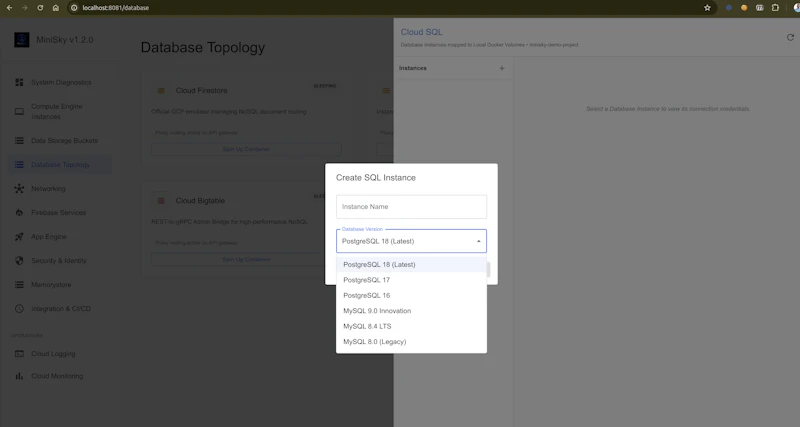Select PostgreSQL 17 option
This screenshot has height=427, width=800.
tap(411, 280)
